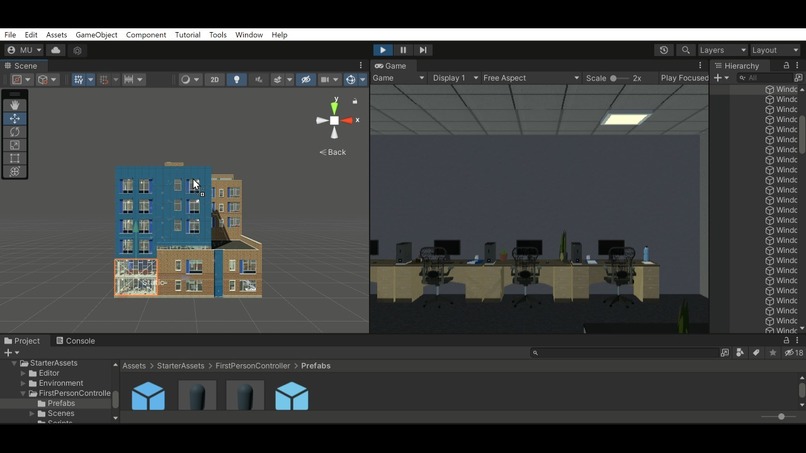
Task: Click the Back view label
Action: pos(333,152)
